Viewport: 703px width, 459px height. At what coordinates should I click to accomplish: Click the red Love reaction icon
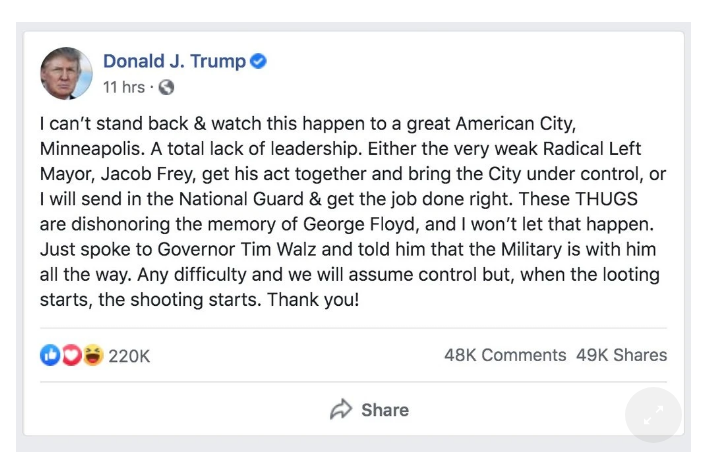[x=71, y=355]
